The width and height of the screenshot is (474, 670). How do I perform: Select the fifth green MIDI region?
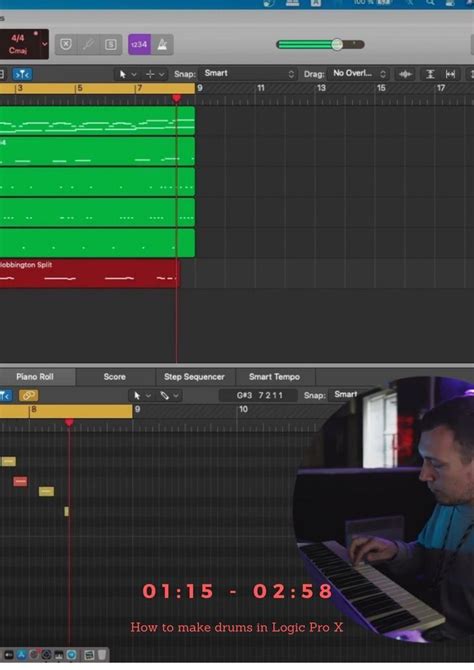[x=97, y=243]
